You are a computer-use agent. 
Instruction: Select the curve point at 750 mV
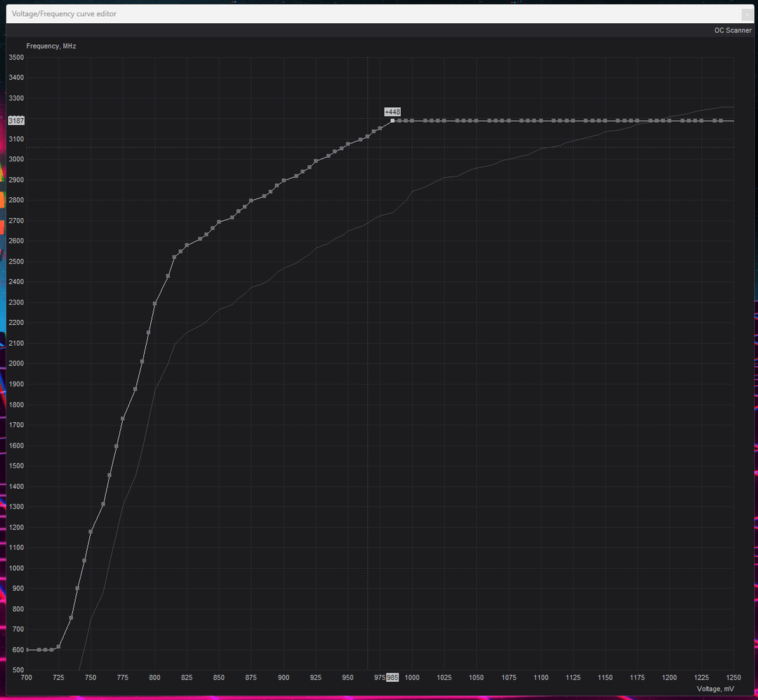(91, 532)
